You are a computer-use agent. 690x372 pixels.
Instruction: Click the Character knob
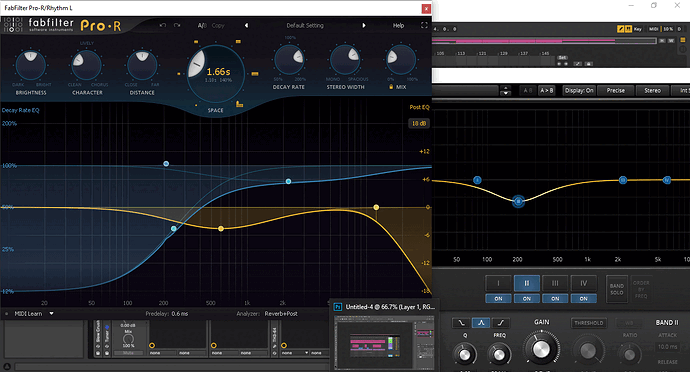[x=86, y=65]
